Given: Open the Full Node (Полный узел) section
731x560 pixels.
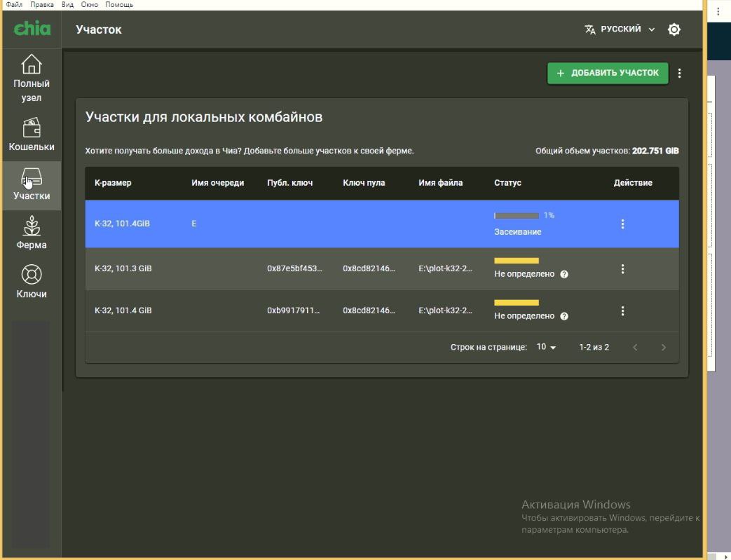Looking at the screenshot, I should click(x=32, y=78).
